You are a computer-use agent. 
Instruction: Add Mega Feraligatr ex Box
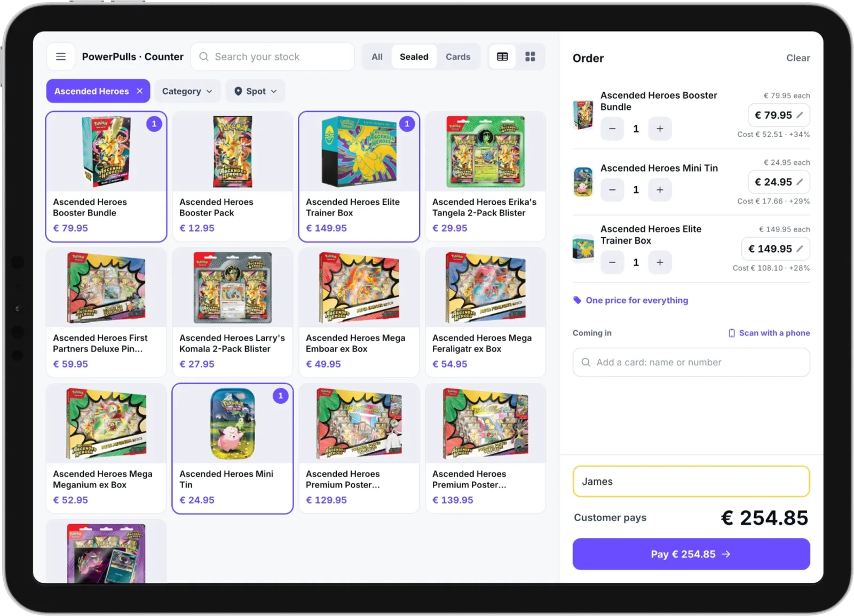coord(485,313)
